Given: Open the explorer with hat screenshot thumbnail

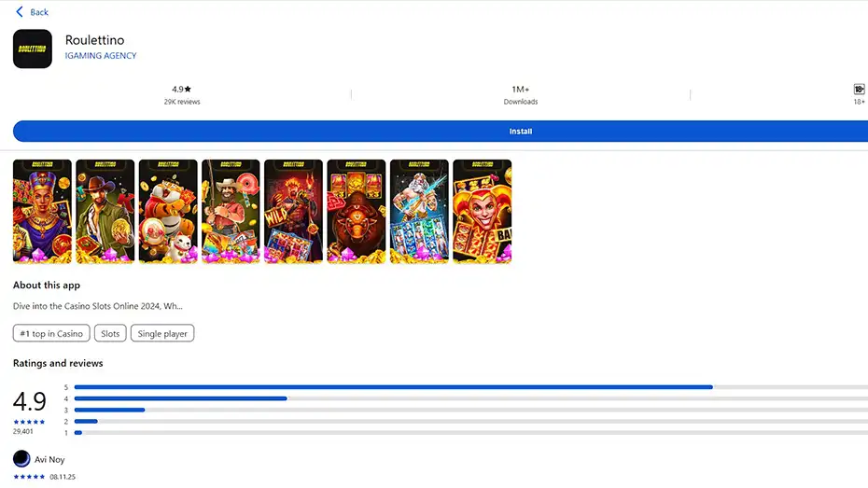Looking at the screenshot, I should [105, 212].
